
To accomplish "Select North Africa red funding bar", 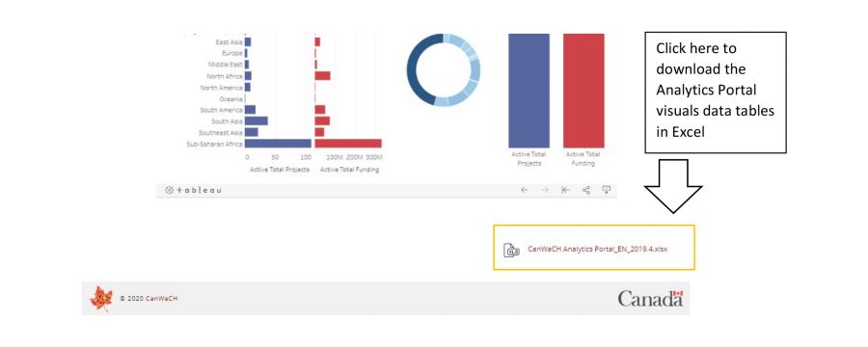I will coord(322,76).
